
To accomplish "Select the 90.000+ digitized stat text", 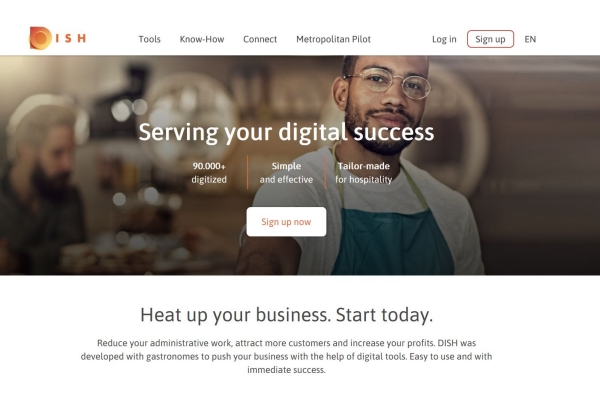I will click(x=209, y=173).
